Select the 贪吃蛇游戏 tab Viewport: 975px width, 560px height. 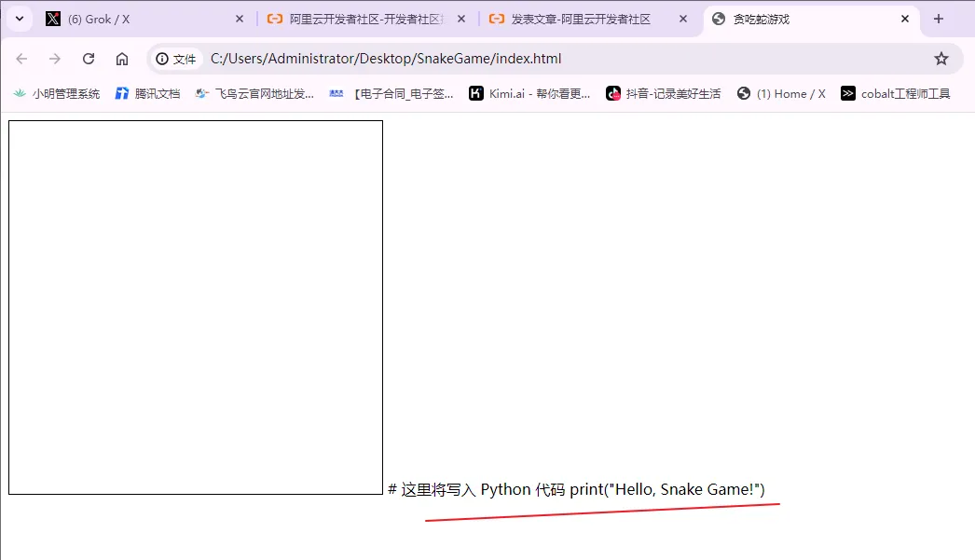coord(812,20)
